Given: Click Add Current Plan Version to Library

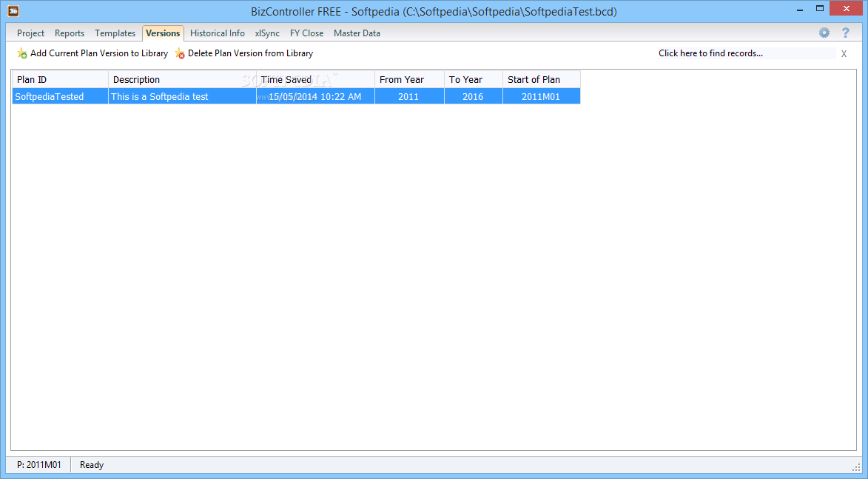Looking at the screenshot, I should (92, 53).
